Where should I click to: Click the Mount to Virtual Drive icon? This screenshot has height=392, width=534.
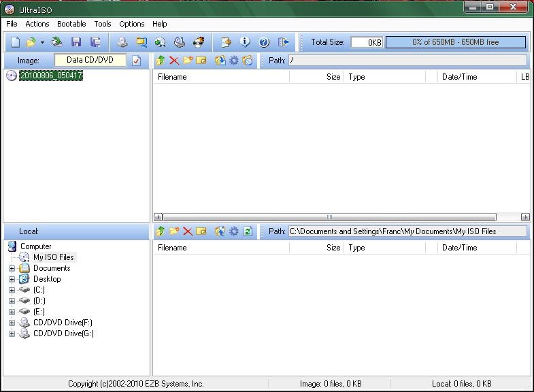point(180,42)
